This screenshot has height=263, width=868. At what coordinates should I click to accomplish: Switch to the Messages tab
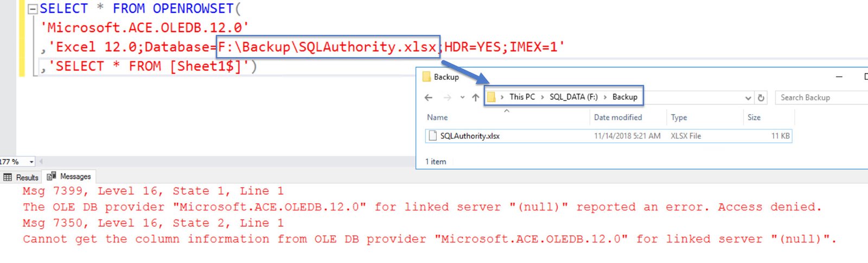69,177
